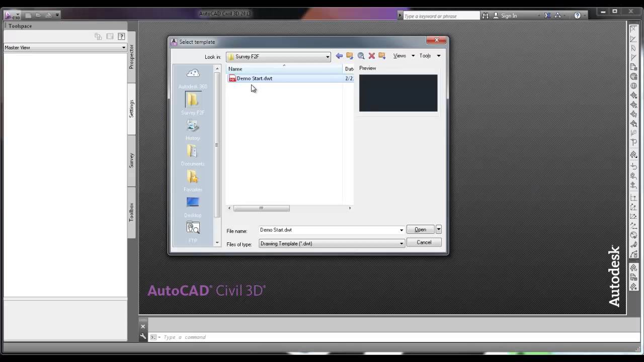Open the Views menu in dialog
Image resolution: width=644 pixels, height=362 pixels.
404,56
